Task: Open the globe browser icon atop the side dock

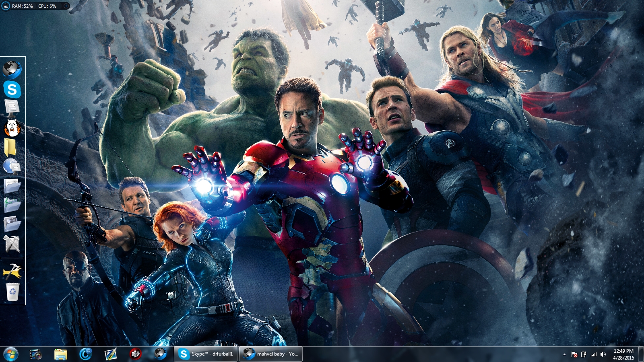Action: pyautogui.click(x=12, y=69)
